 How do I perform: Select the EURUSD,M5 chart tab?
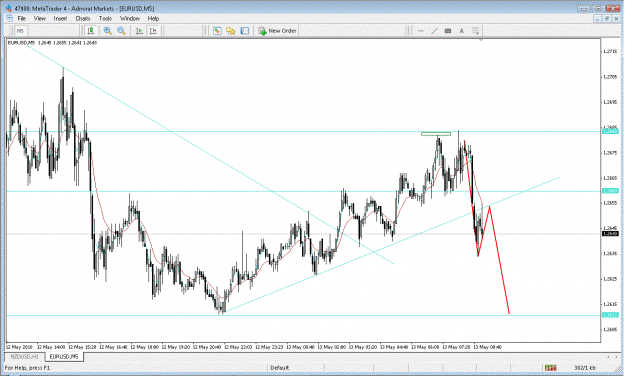coord(64,356)
